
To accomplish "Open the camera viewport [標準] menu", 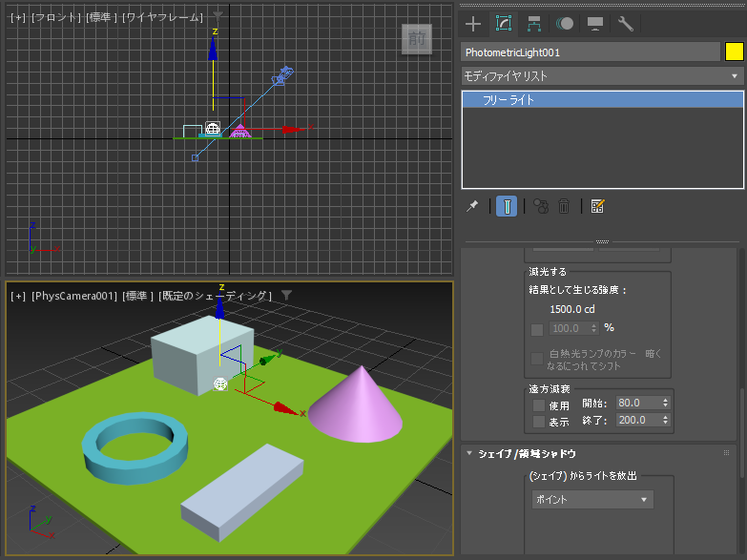I will tap(137, 296).
